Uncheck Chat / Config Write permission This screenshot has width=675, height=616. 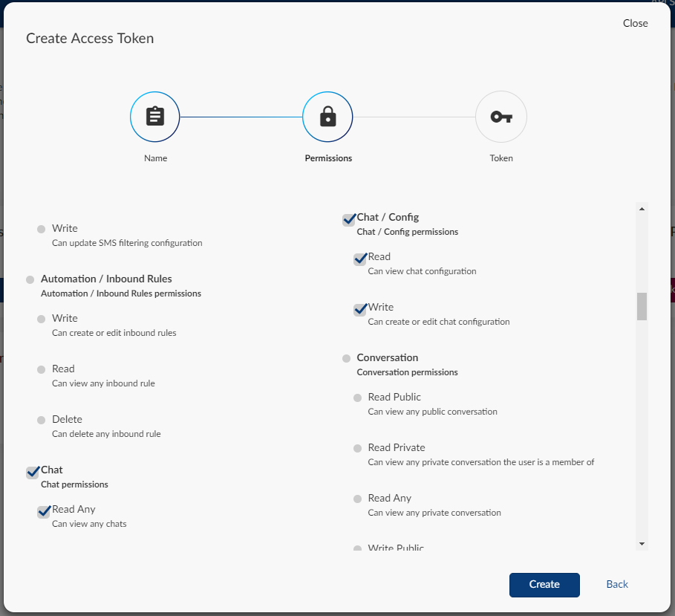click(359, 309)
